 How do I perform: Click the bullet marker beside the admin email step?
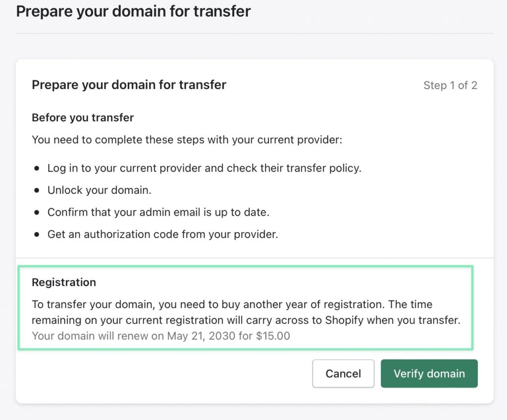[37, 212]
